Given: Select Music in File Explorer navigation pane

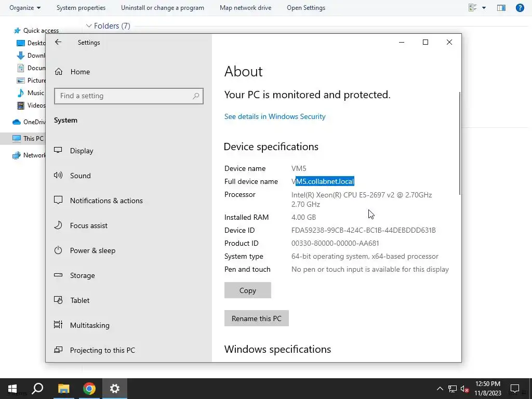Looking at the screenshot, I should coord(31,93).
